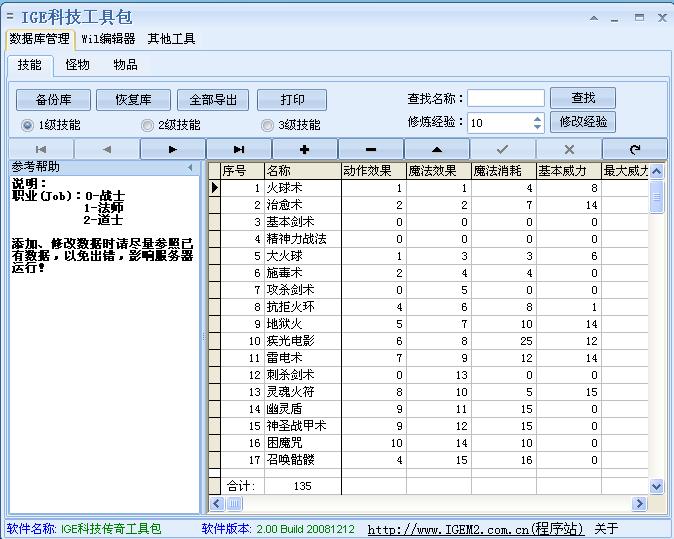Click the edit record triangle icon
Image resolution: width=674 pixels, height=539 pixels.
[436, 149]
